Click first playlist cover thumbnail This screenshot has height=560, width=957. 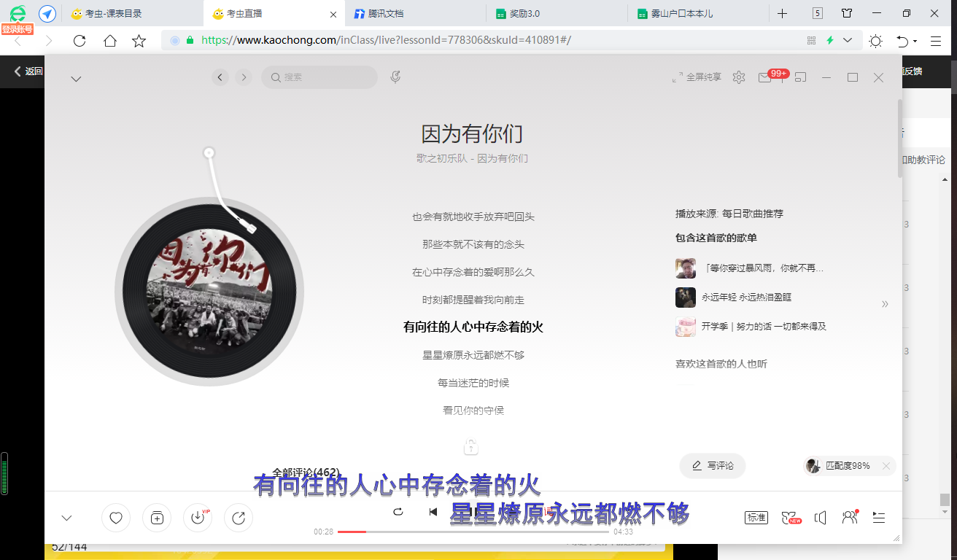[x=686, y=268]
